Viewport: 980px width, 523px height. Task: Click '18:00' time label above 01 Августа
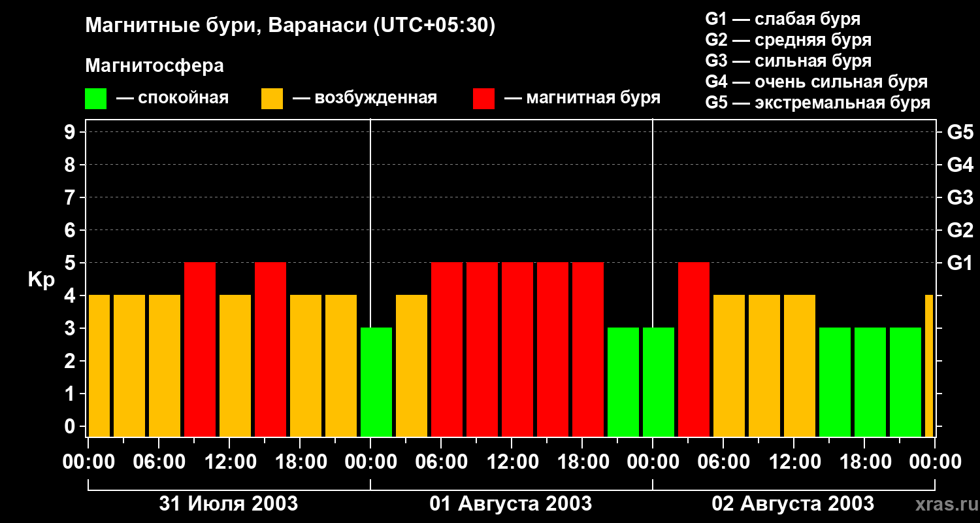[582, 462]
